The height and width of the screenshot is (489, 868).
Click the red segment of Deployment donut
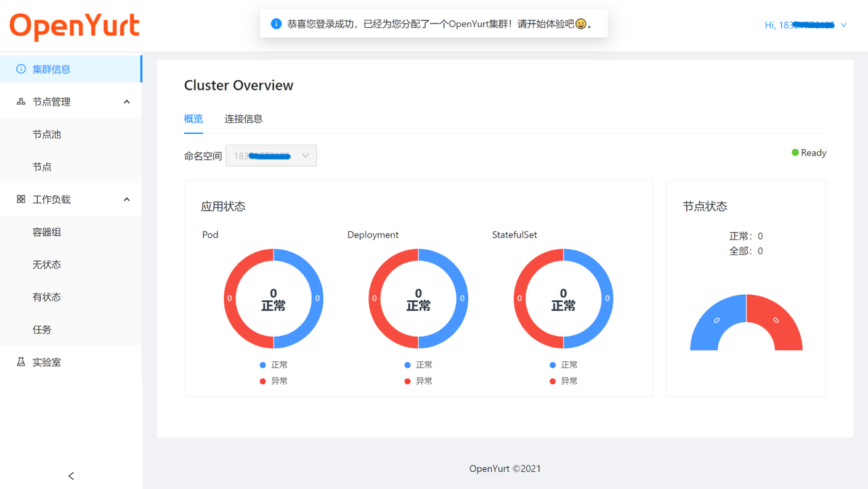click(375, 298)
